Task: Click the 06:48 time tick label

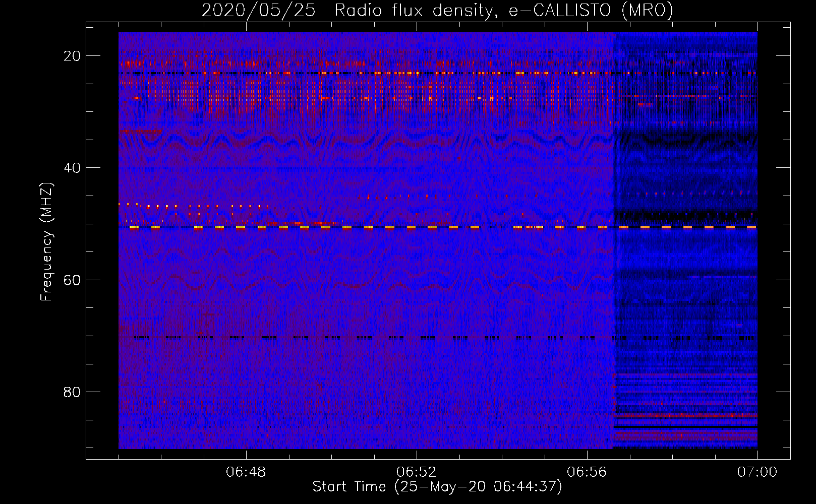Action: click(x=246, y=472)
